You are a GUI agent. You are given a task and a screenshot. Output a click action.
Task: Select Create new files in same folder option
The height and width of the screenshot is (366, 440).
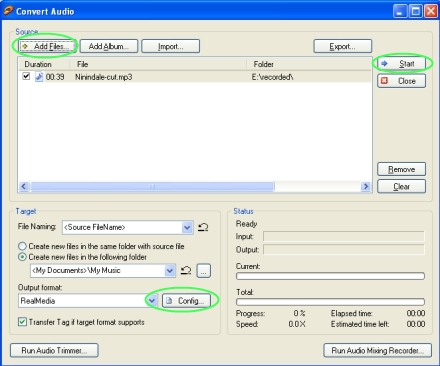tap(22, 246)
